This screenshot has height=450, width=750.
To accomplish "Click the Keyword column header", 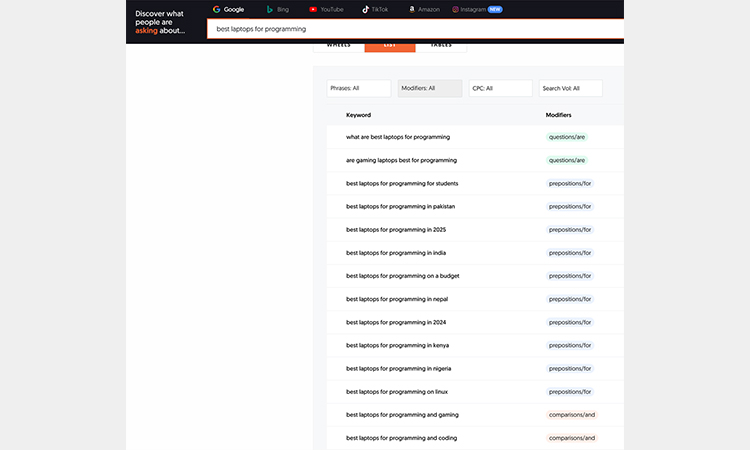I will (x=358, y=115).
